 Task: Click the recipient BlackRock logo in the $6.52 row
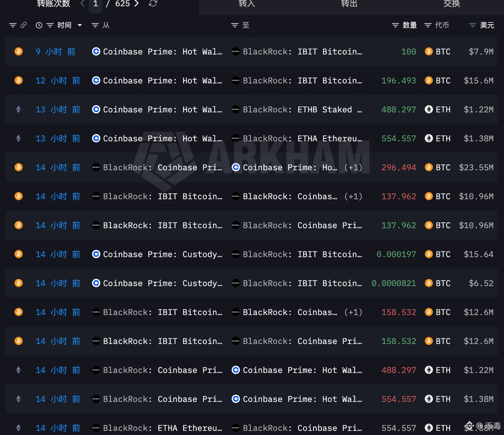tap(236, 283)
